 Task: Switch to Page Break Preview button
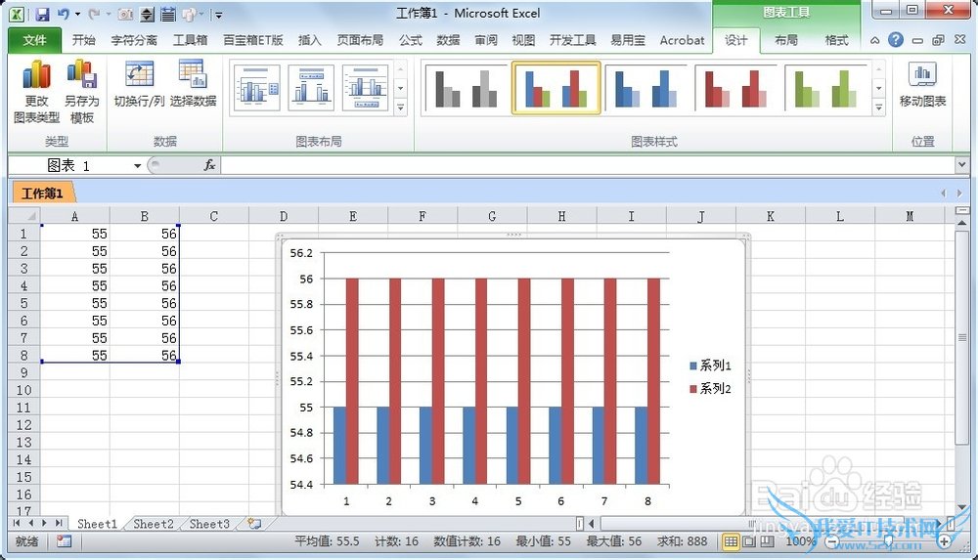(x=767, y=541)
